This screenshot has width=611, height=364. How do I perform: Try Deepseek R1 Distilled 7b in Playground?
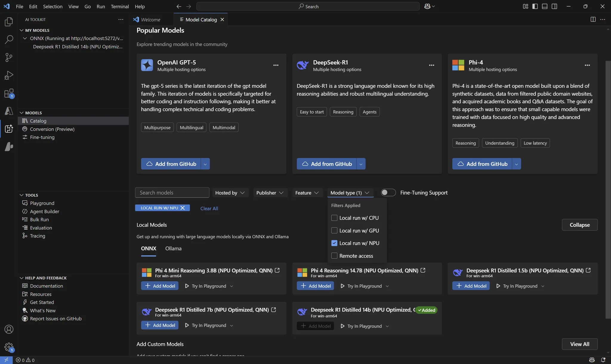(x=206, y=325)
